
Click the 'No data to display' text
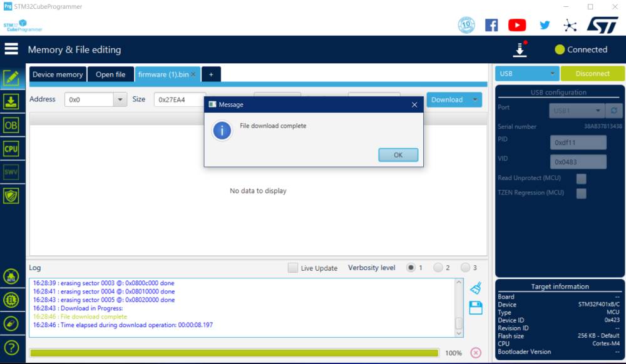pos(258,191)
